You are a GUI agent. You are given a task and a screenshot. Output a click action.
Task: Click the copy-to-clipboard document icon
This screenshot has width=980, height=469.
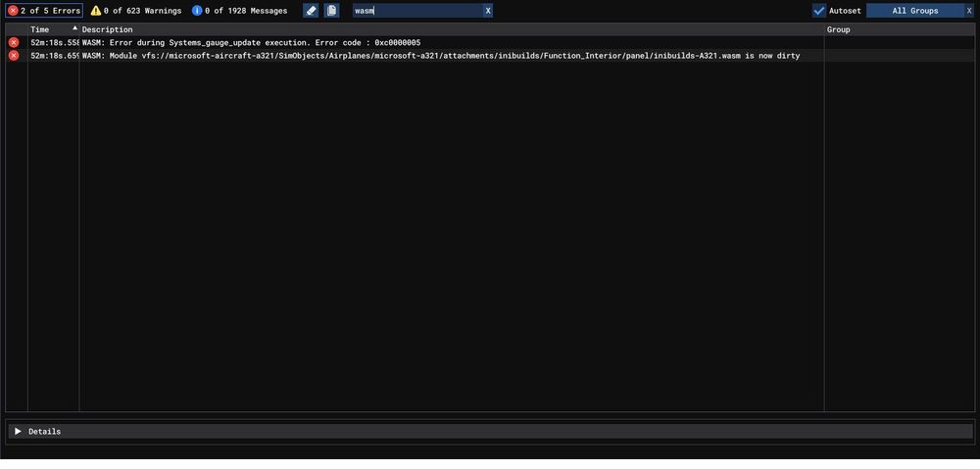pos(331,11)
